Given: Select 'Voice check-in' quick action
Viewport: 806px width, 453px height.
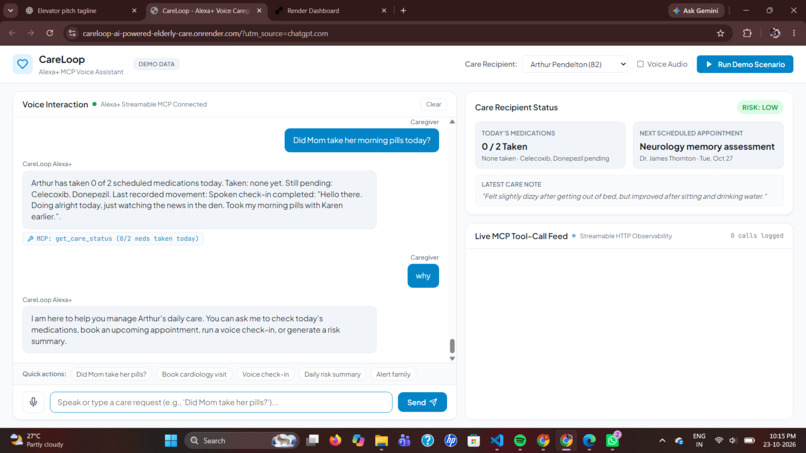Looking at the screenshot, I should tap(265, 374).
